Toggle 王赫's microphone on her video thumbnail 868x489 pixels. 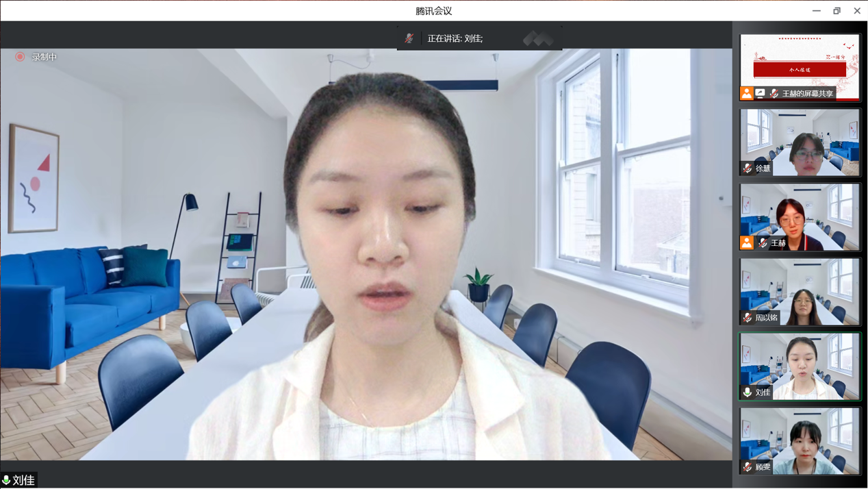click(x=763, y=242)
